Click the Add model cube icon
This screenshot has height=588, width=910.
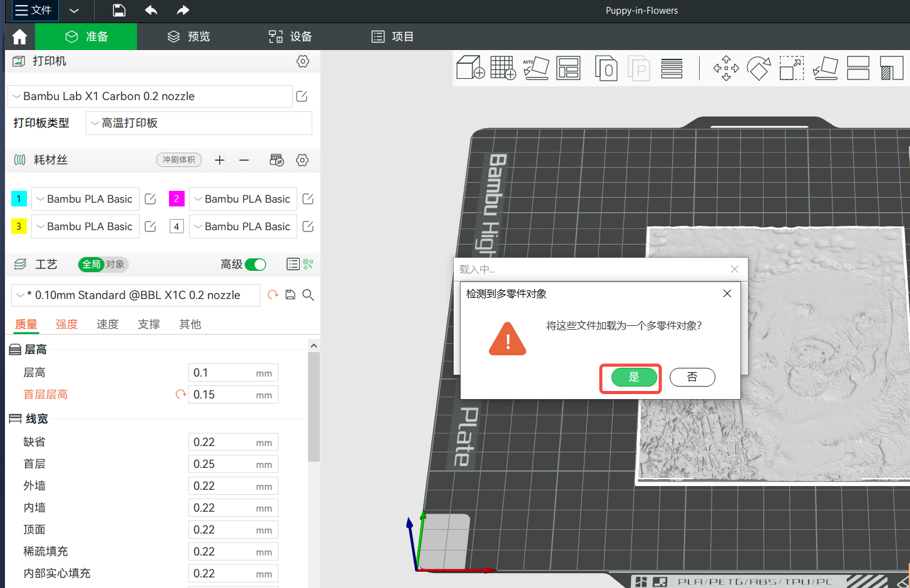click(471, 68)
